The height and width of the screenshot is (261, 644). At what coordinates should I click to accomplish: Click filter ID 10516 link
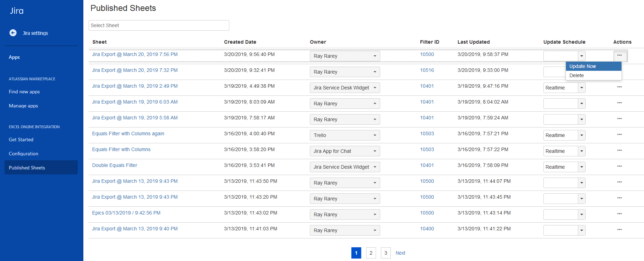427,70
